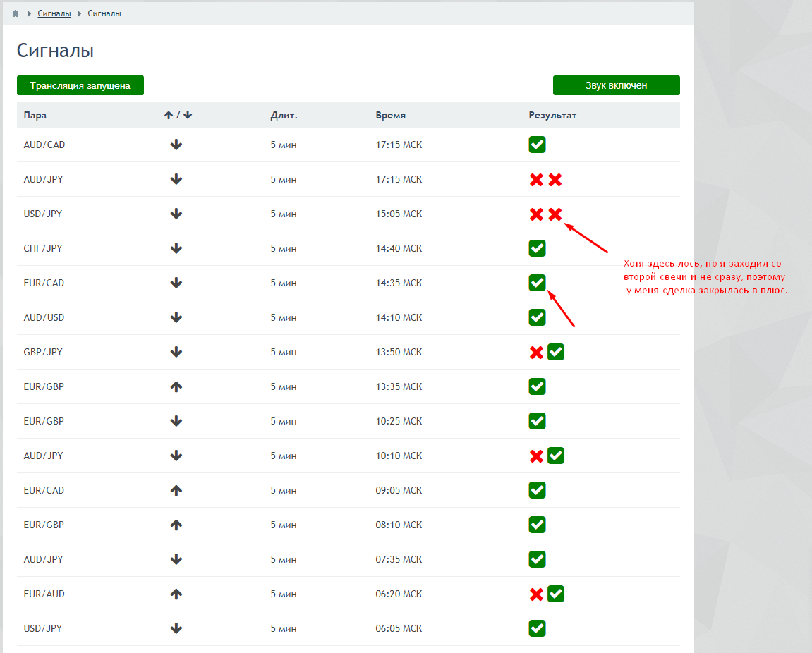Click the non-underlined "Сигналы" breadcrumb item
Viewport: 812px width, 653px height.
pyautogui.click(x=104, y=13)
